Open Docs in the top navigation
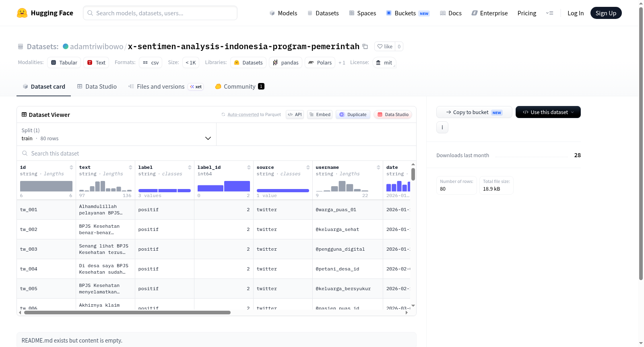644x347 pixels. click(x=451, y=13)
